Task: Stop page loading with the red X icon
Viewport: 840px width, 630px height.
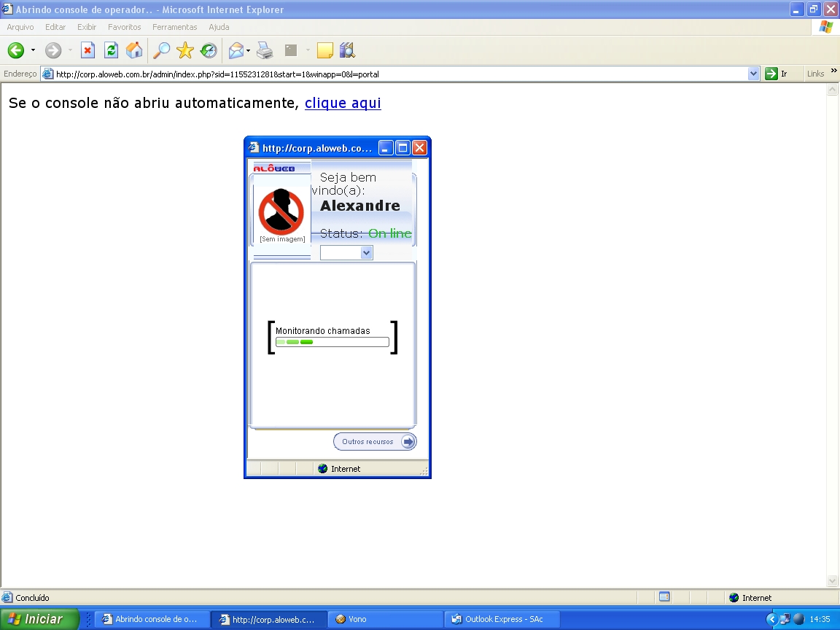Action: (87, 50)
